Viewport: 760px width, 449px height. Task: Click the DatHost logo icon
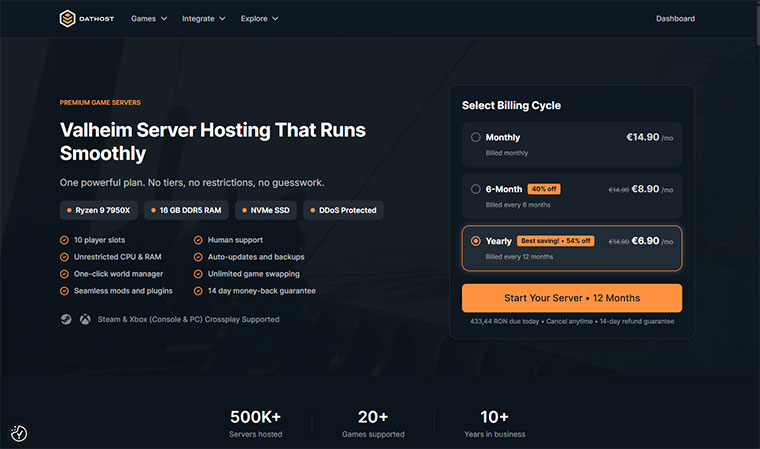click(67, 18)
